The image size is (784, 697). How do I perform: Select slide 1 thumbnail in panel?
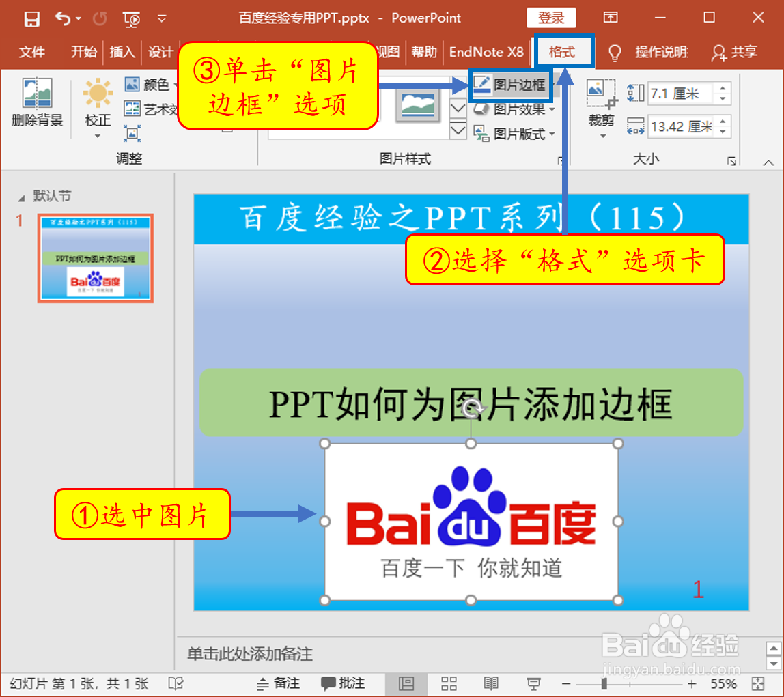pyautogui.click(x=95, y=258)
